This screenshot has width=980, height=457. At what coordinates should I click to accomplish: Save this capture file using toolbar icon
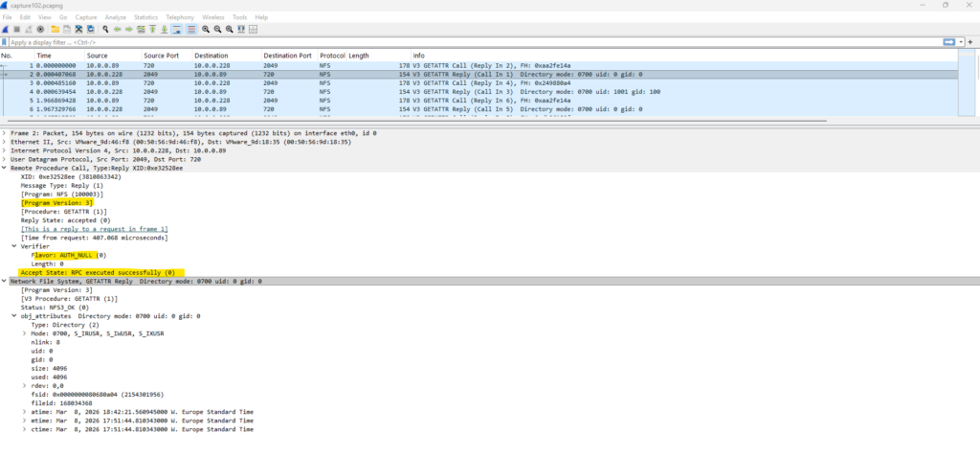[67, 30]
